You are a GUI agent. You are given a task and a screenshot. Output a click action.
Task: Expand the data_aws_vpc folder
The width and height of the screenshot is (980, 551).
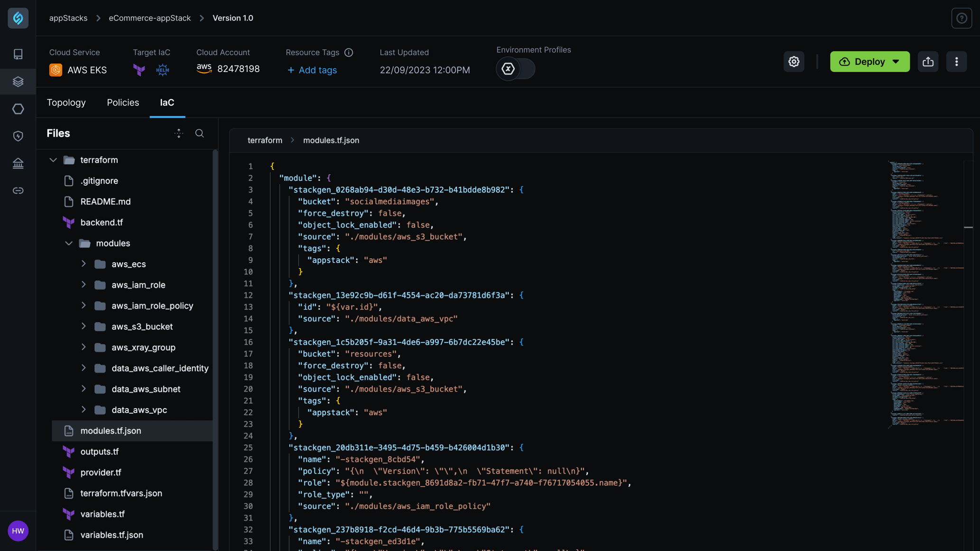coord(82,410)
